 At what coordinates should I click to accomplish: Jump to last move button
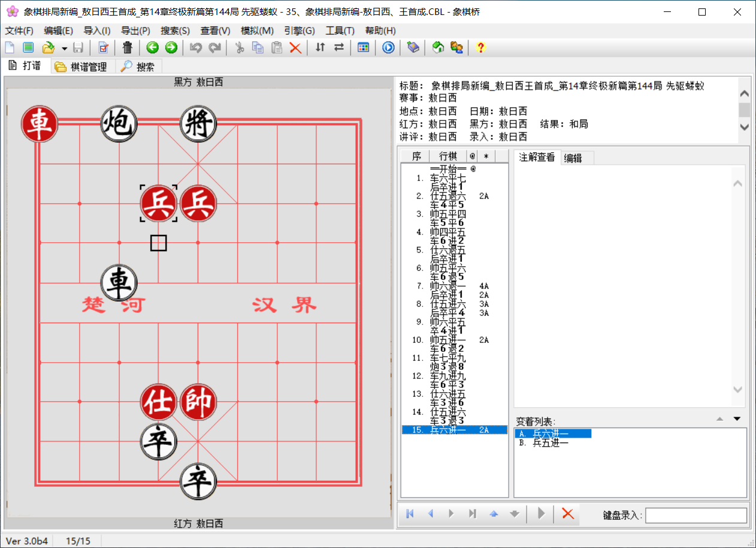click(472, 514)
